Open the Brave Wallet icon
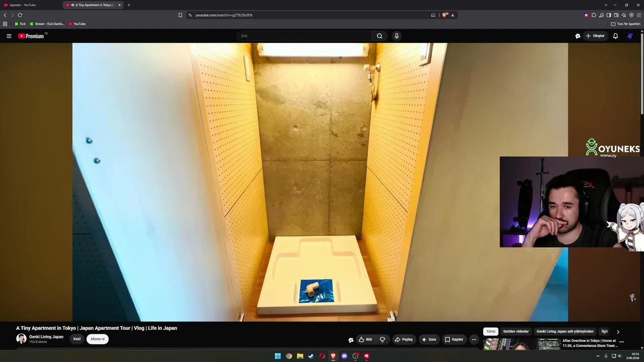Image resolution: width=644 pixels, height=362 pixels. pyautogui.click(x=616, y=15)
